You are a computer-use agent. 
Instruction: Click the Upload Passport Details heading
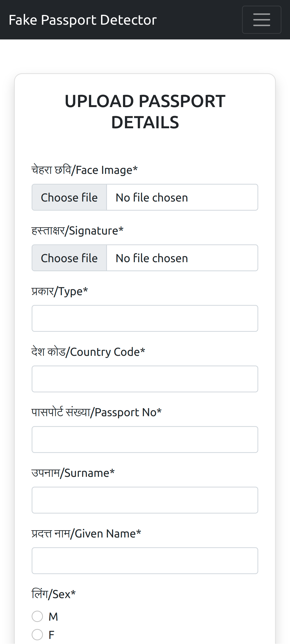[x=145, y=112]
